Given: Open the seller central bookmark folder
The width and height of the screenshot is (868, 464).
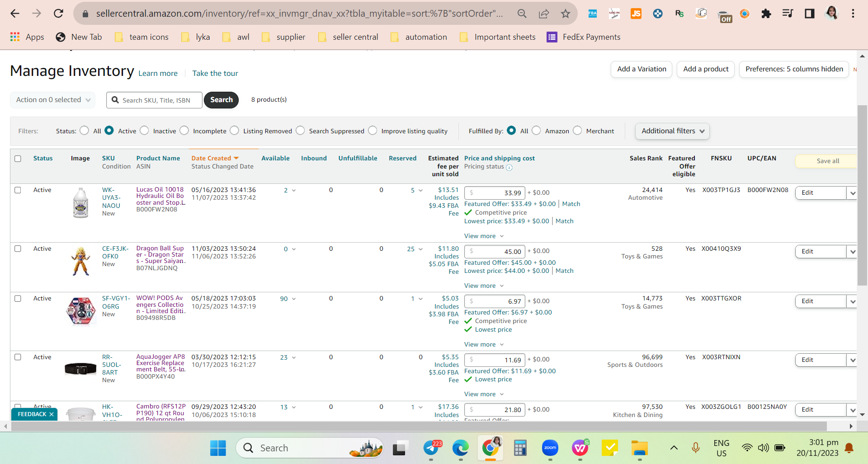Looking at the screenshot, I should (x=348, y=37).
